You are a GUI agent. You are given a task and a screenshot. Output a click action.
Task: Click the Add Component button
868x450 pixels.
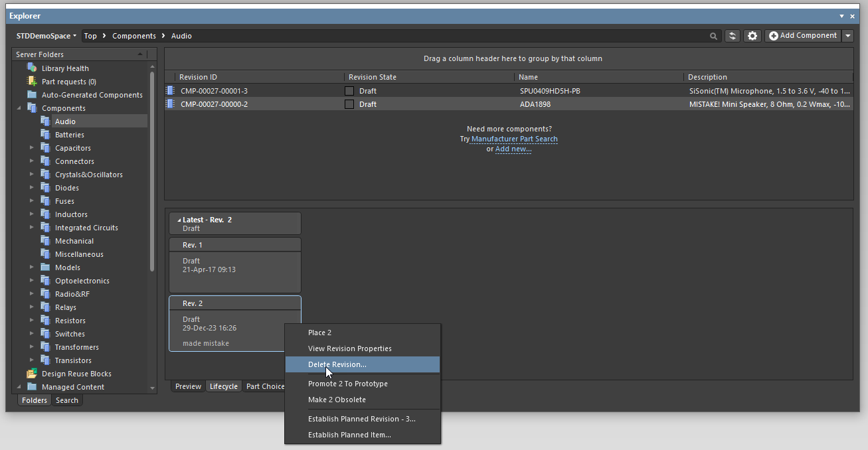tap(803, 36)
